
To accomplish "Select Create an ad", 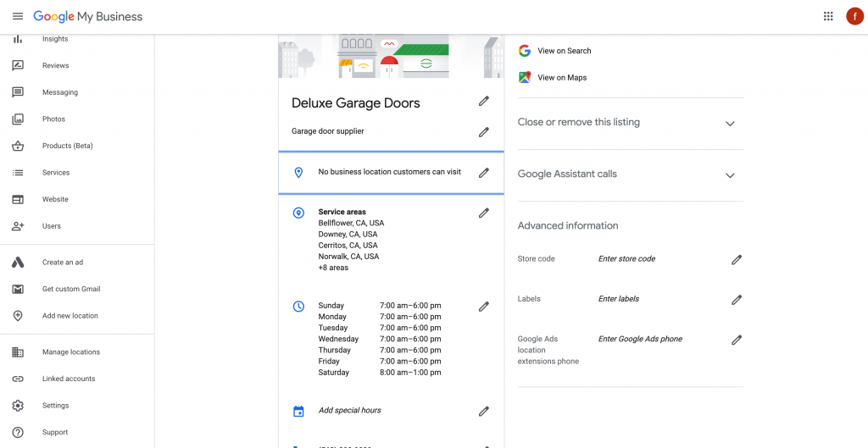I will 63,263.
